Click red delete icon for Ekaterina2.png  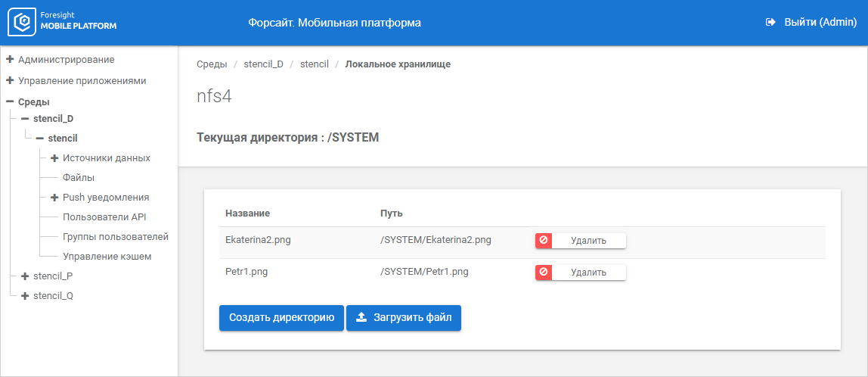coord(544,241)
